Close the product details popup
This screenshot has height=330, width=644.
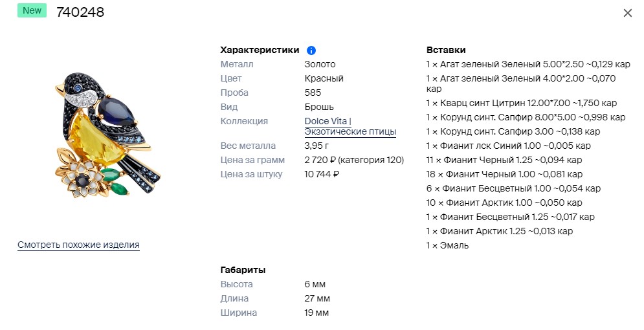coord(628,13)
